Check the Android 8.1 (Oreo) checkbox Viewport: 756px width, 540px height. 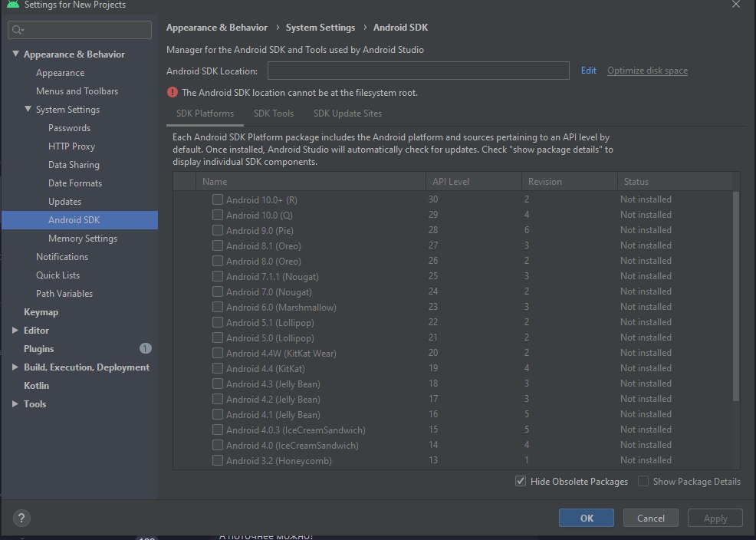pyautogui.click(x=218, y=245)
